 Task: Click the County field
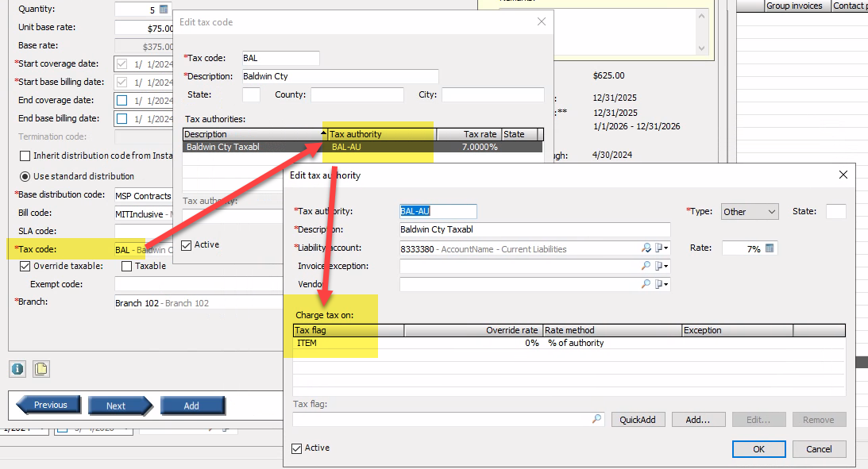click(x=357, y=94)
